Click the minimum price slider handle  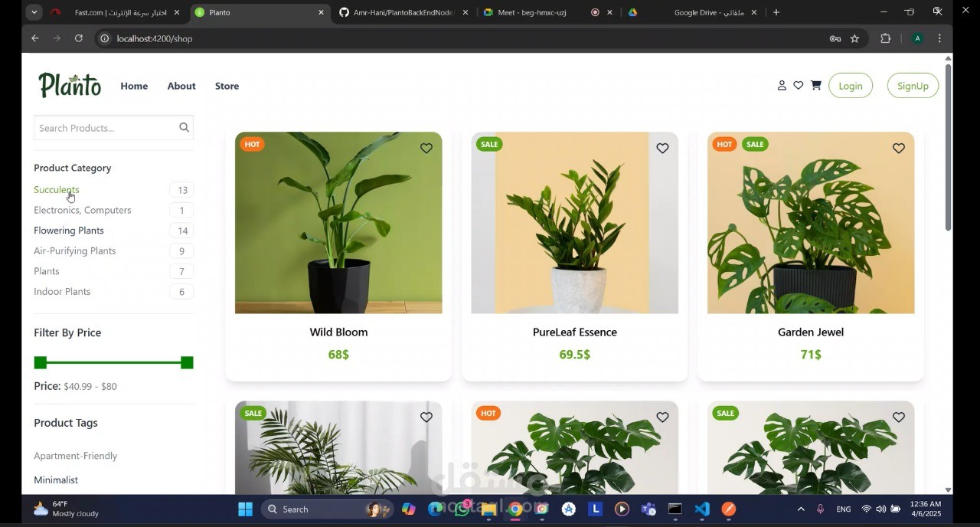[x=41, y=362]
